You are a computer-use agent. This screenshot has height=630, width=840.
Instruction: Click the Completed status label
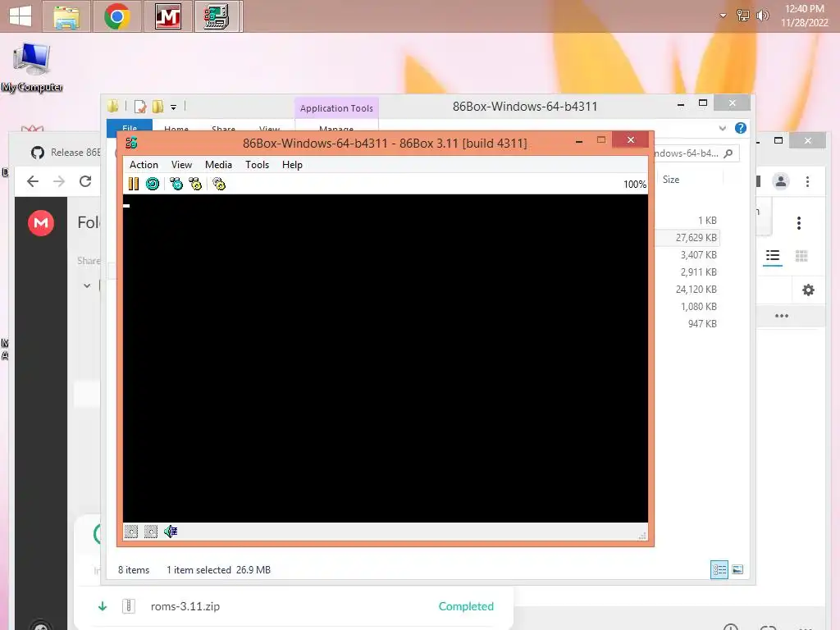[x=466, y=606]
